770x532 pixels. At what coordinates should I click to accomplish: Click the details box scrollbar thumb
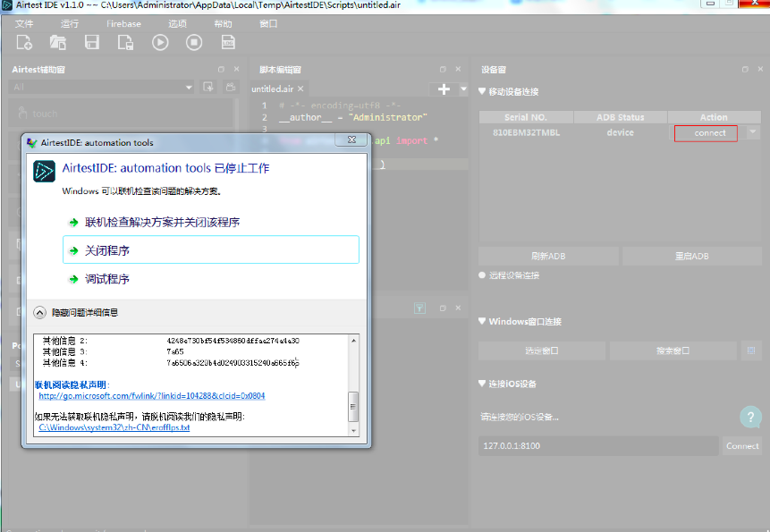pos(353,406)
